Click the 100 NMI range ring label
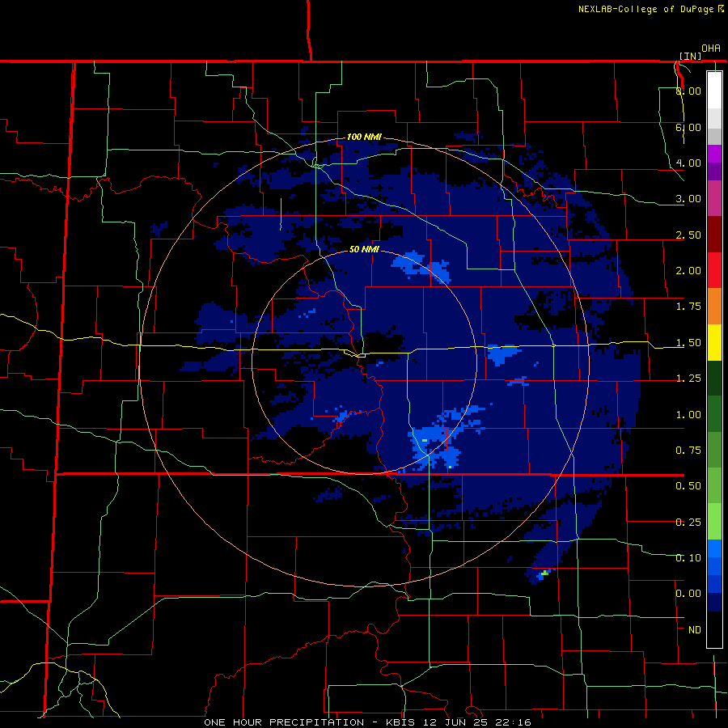 (x=364, y=137)
